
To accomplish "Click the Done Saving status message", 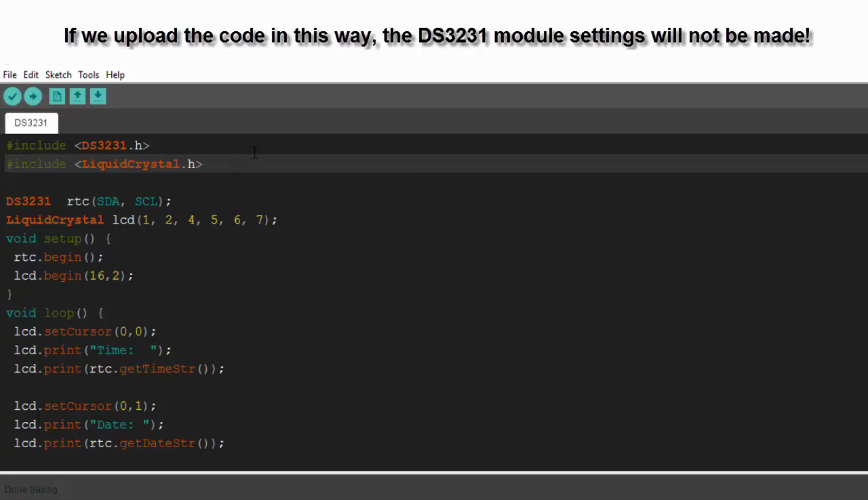I will (31, 489).
